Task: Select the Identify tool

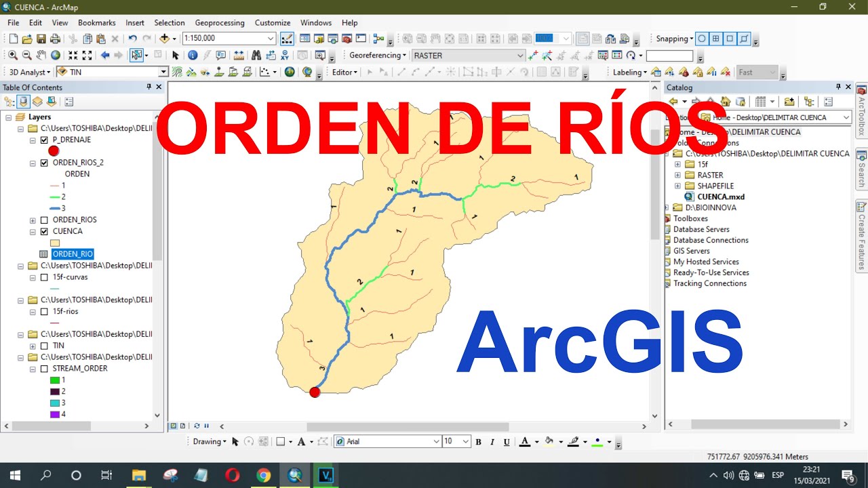Action: point(193,56)
